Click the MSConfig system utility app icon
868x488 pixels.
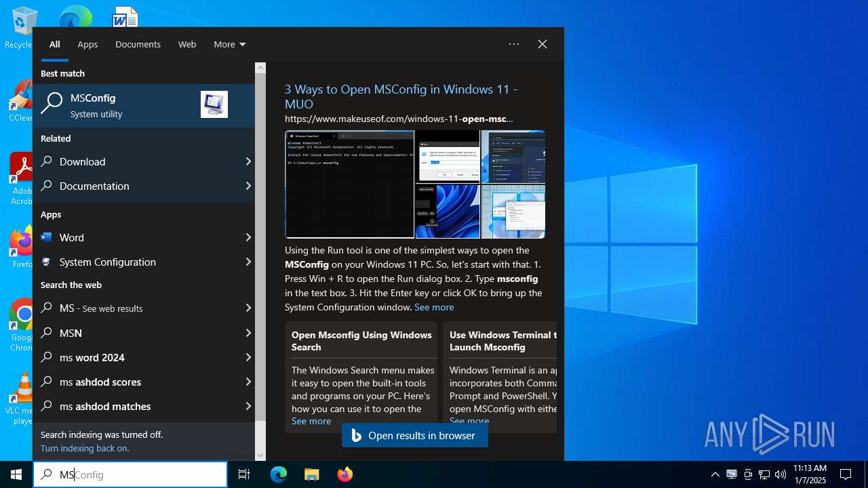[x=214, y=104]
